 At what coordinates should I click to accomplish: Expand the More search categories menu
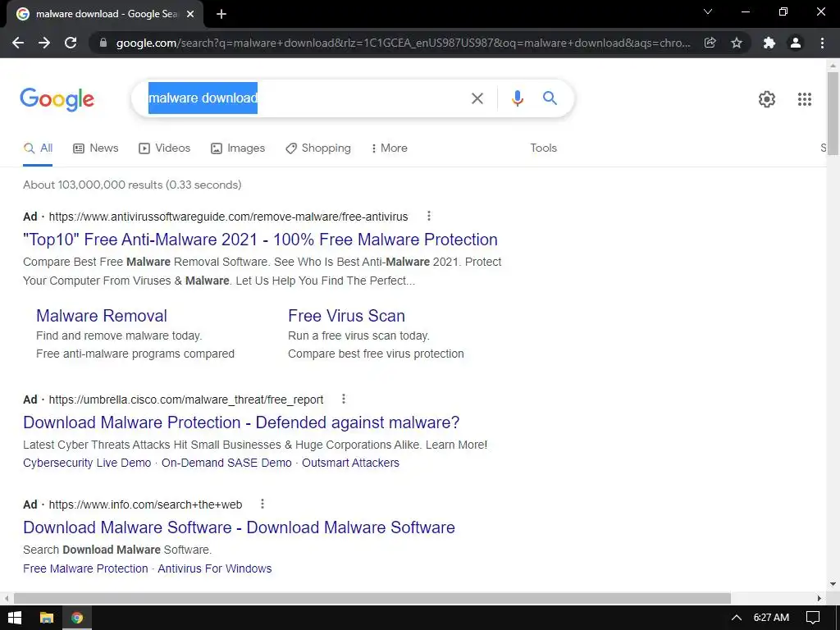(x=389, y=148)
